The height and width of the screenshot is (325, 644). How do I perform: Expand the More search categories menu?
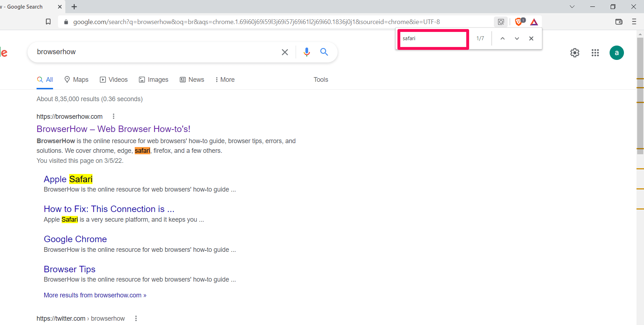click(x=225, y=80)
